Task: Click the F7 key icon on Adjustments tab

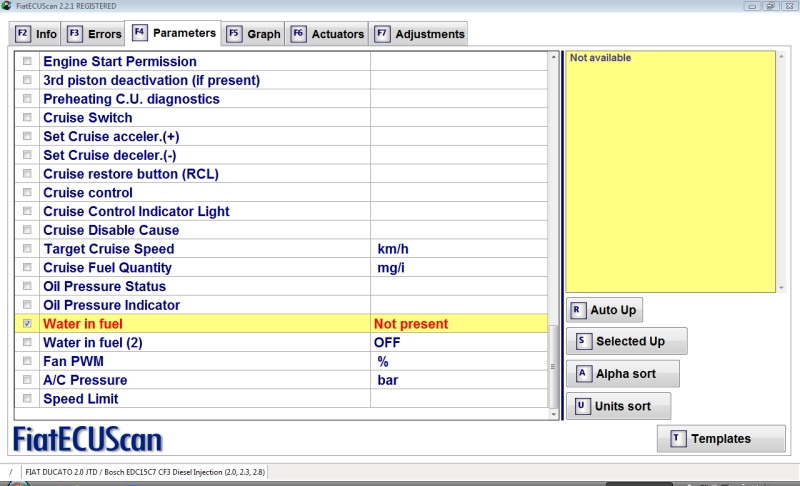Action: pos(382,34)
